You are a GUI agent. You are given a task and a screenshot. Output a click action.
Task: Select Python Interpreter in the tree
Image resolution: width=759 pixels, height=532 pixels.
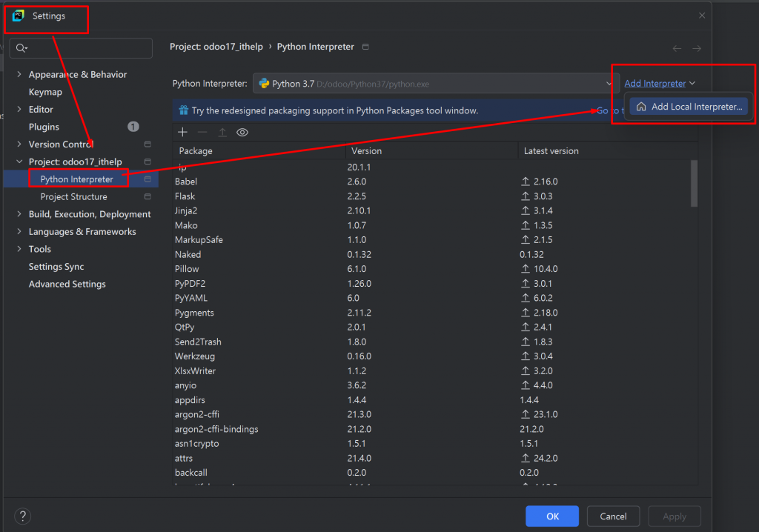pos(77,179)
